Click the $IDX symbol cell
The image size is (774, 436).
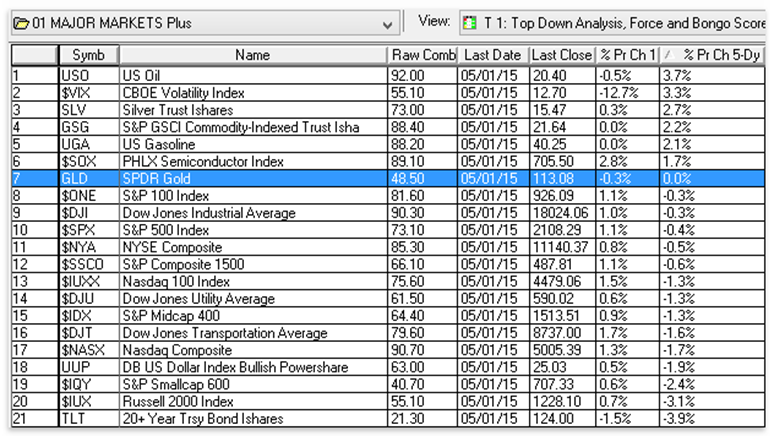tap(89, 316)
